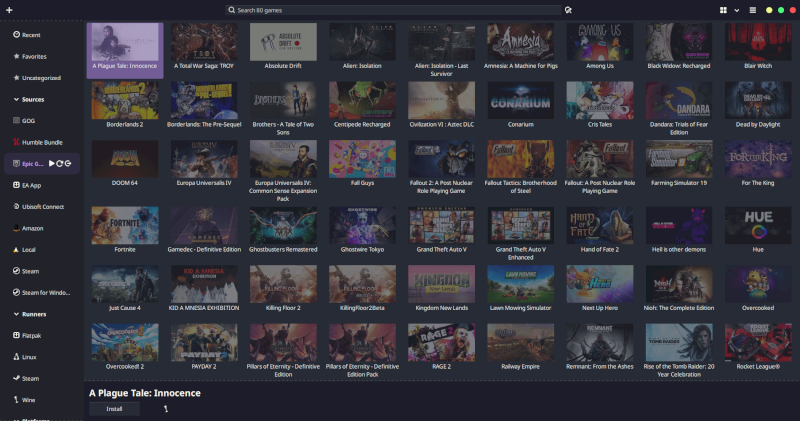This screenshot has height=421, width=800.
Task: Select the Epic Games source row
Action: (x=42, y=164)
